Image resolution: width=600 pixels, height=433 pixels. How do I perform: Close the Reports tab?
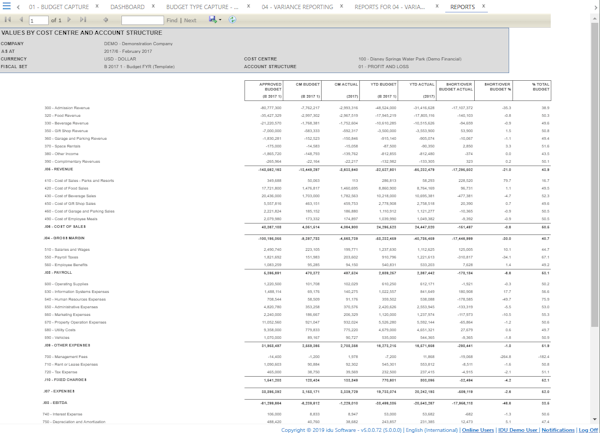484,6
